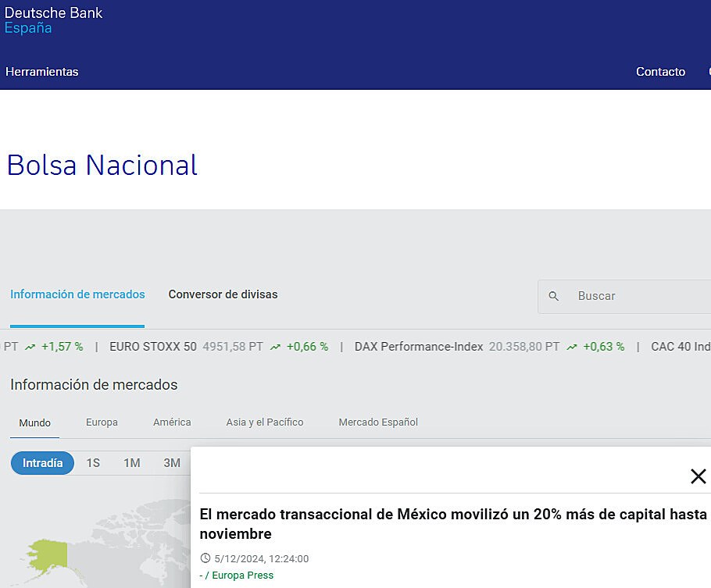Select the Intradía time range
The image size is (711, 588).
tap(43, 463)
